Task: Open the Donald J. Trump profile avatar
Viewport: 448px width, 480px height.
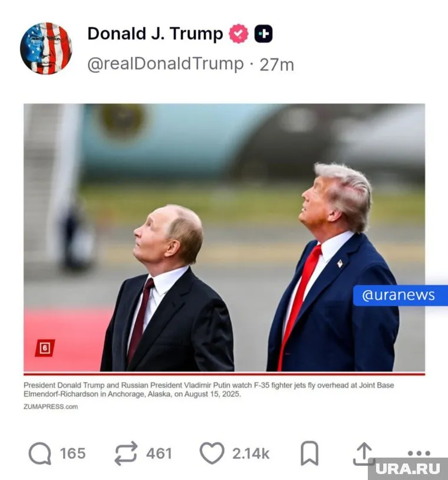Action: 46,48
